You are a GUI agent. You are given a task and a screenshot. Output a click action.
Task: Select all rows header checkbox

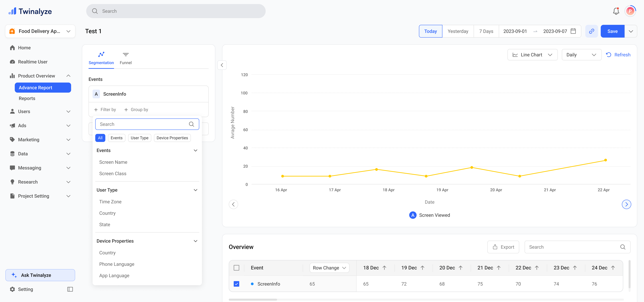(236, 268)
